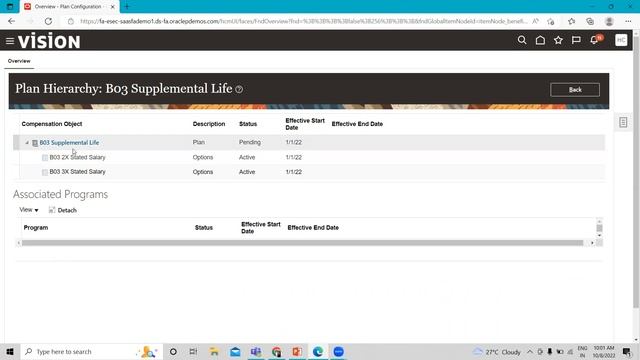Click the browser back arrow

(11, 21)
